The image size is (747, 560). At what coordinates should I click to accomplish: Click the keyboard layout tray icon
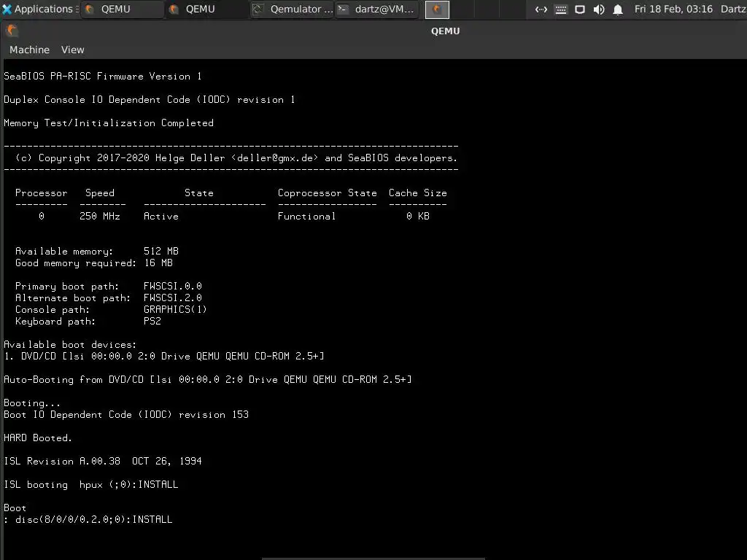[x=561, y=9]
